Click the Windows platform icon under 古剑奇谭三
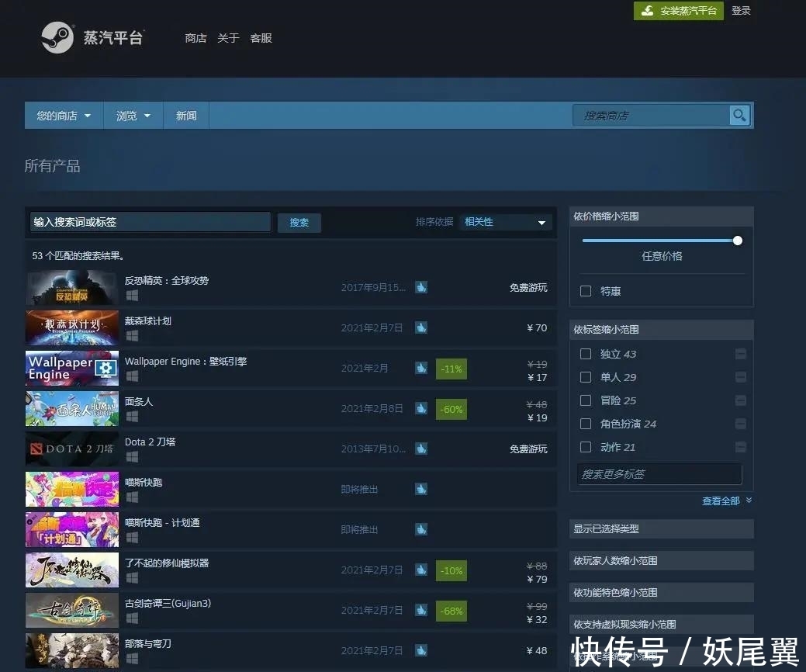Screen dimensions: 806x672 [x=132, y=619]
